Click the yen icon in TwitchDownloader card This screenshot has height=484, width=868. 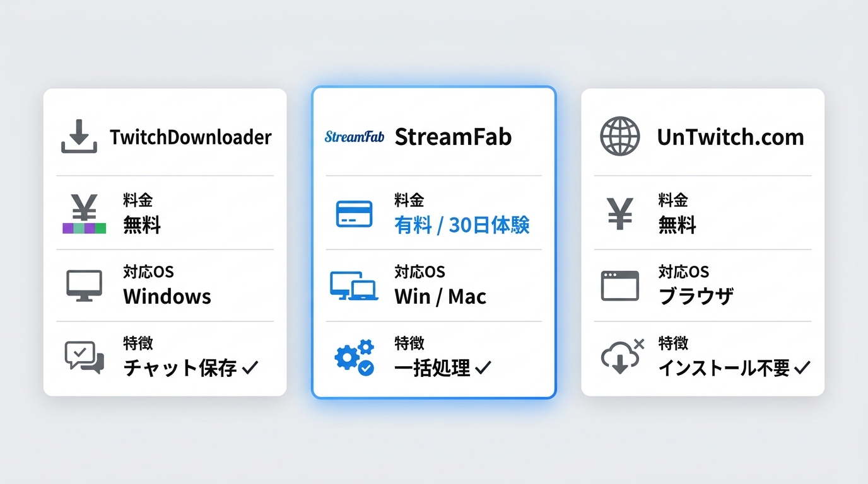click(85, 214)
